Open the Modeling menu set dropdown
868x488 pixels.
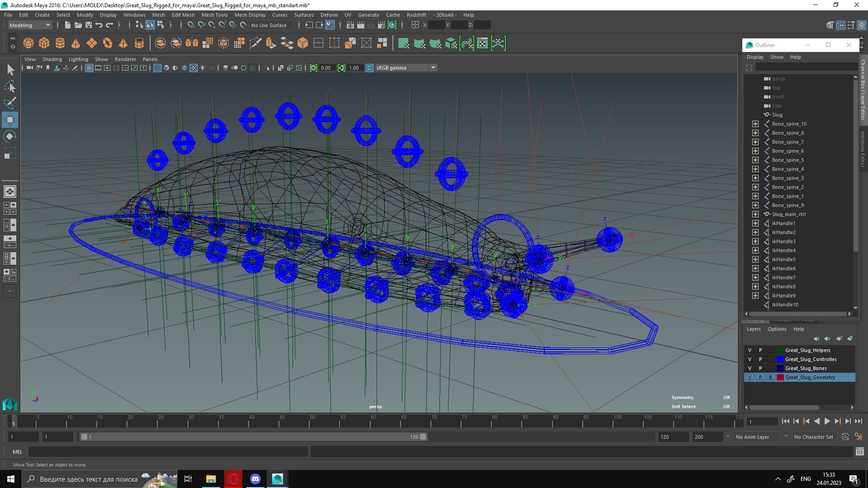tap(30, 25)
